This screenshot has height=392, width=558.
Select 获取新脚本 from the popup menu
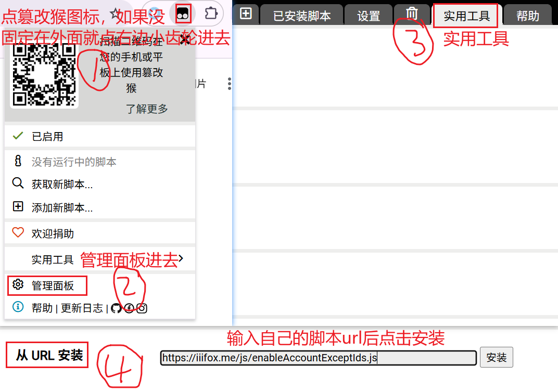click(62, 185)
